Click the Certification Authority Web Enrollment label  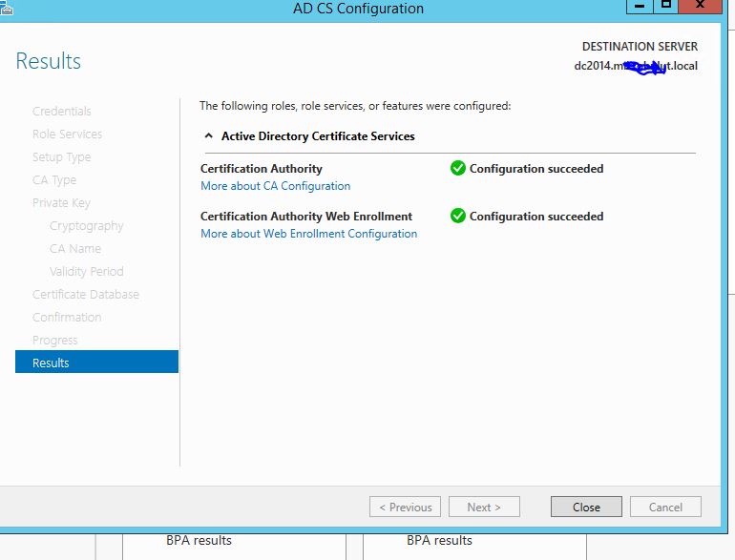coord(306,216)
